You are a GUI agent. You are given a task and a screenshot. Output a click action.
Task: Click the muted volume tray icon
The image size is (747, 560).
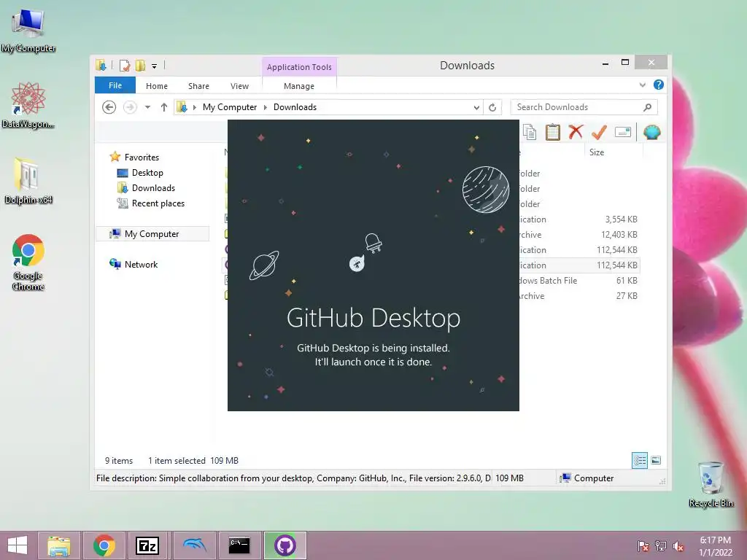coord(678,546)
